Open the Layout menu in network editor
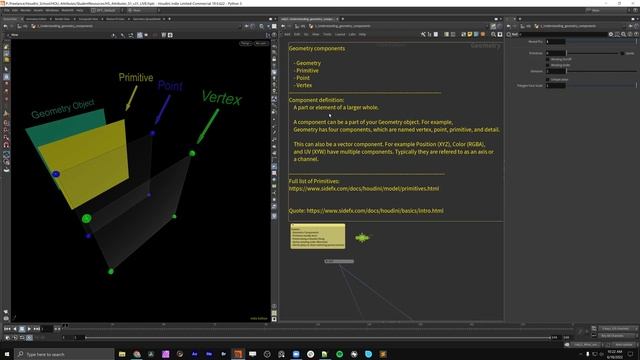 point(340,35)
